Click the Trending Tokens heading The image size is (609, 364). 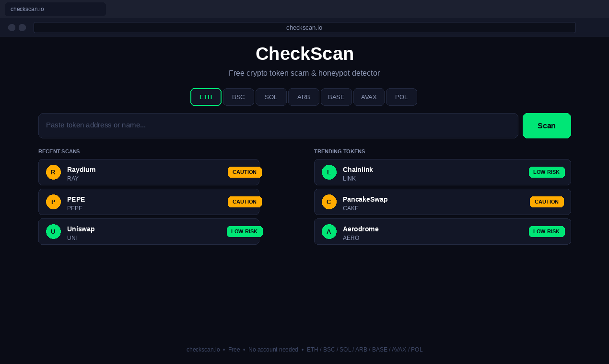click(340, 151)
